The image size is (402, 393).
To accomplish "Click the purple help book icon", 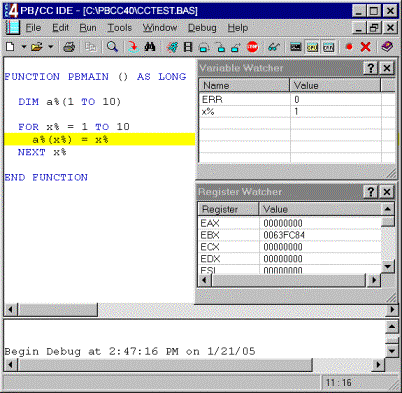I will click(387, 47).
